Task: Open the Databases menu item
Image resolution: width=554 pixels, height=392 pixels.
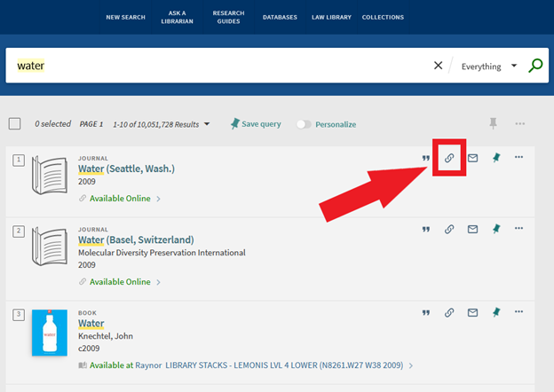Action: 280,17
